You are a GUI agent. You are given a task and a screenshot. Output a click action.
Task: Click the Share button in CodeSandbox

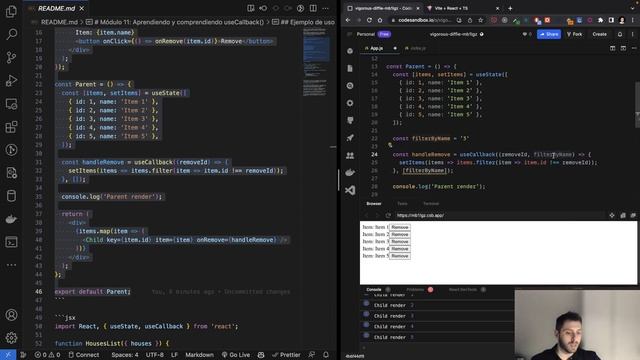549,34
